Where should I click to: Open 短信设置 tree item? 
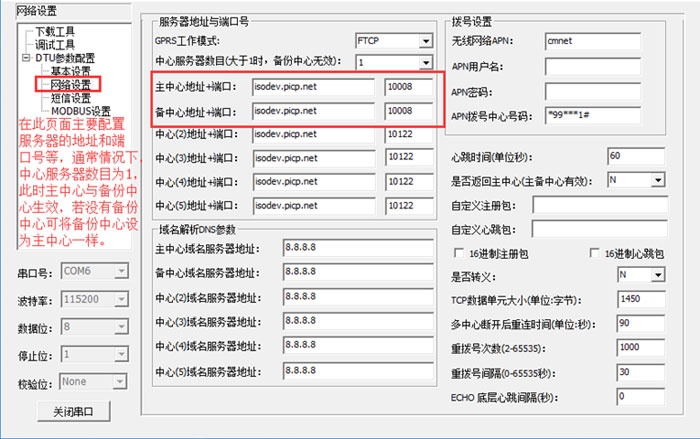point(70,98)
